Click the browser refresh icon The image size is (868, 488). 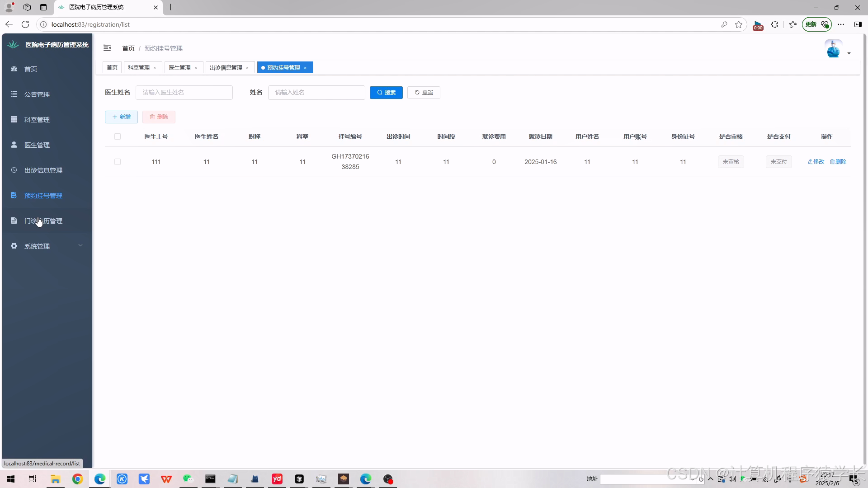click(25, 24)
